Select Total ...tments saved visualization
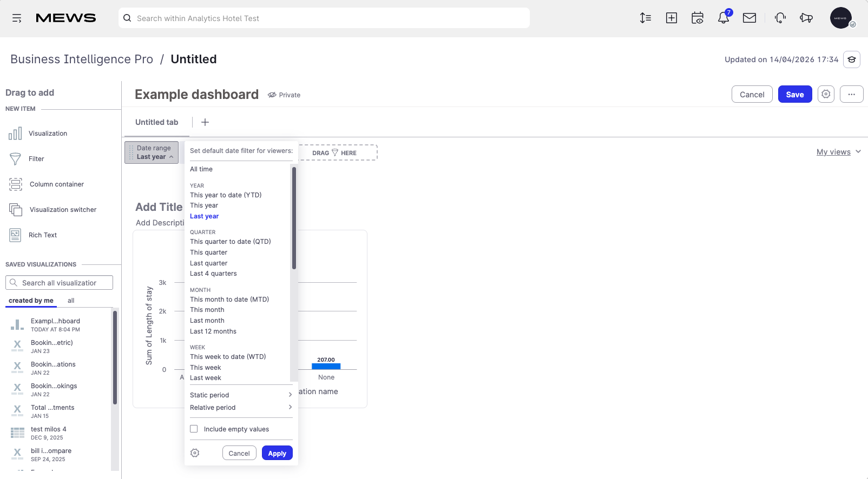 click(x=52, y=411)
